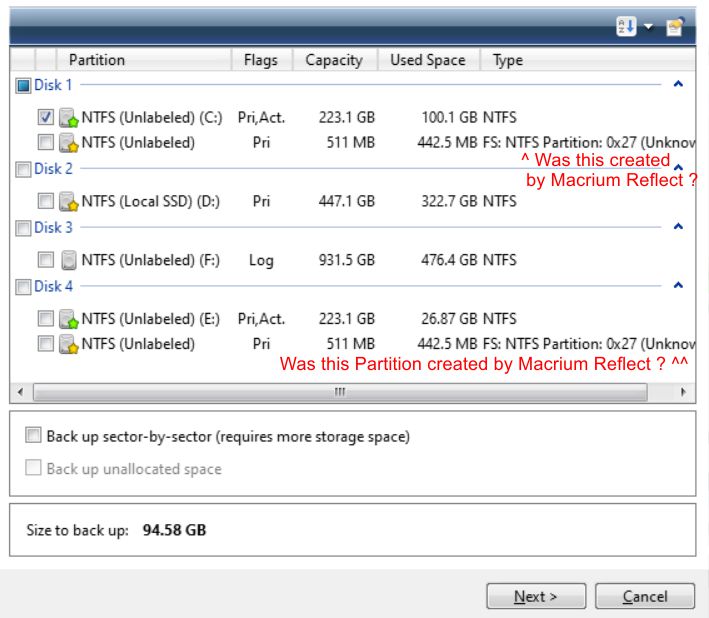Screen dimensions: 709x618
Task: Select the NTFS (Unlabeled) (E:) row text
Action: (x=151, y=319)
